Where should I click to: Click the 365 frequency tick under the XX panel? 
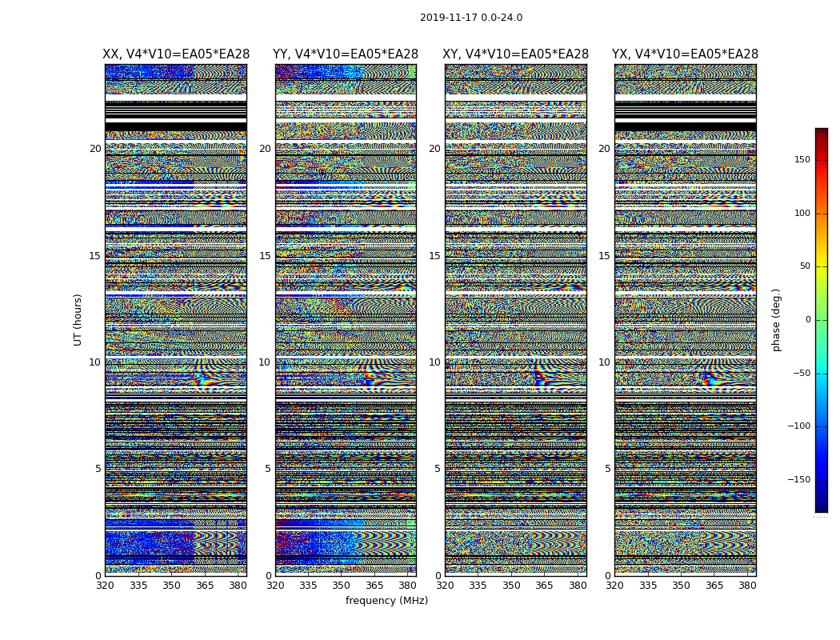[205, 586]
